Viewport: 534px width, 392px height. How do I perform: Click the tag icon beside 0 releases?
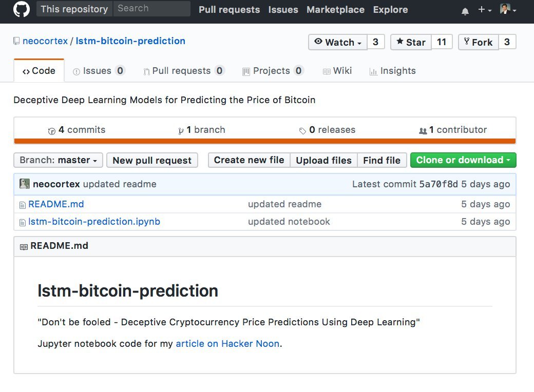[x=302, y=131]
